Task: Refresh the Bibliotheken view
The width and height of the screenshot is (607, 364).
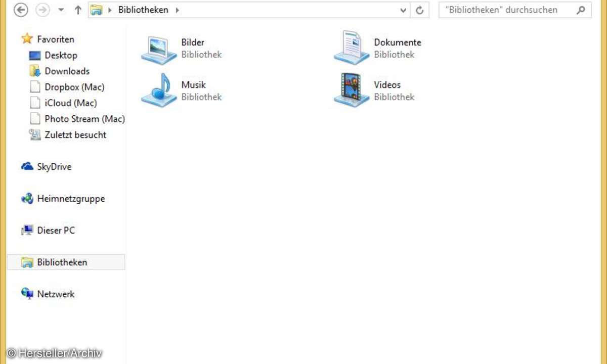Action: coord(419,10)
